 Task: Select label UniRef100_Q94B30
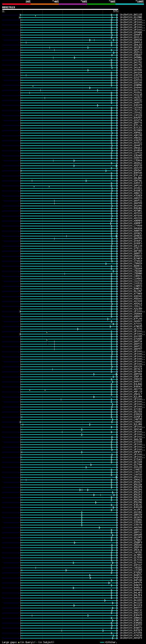point(131,236)
